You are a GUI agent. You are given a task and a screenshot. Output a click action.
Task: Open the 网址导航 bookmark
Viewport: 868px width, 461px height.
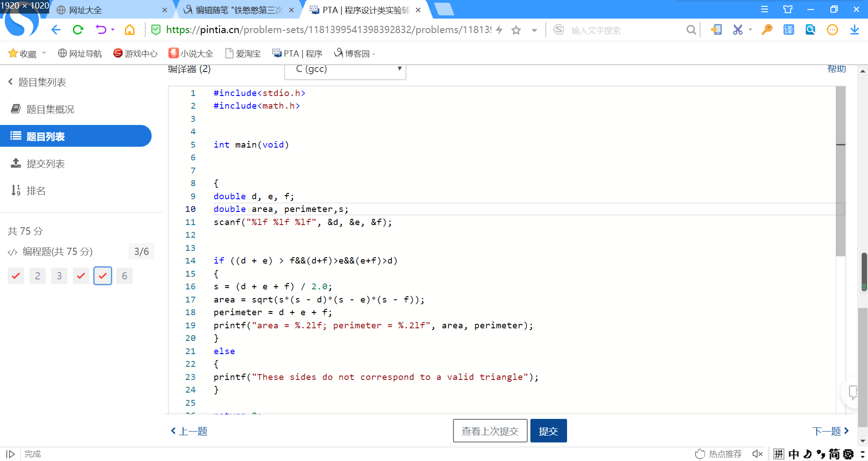(x=80, y=53)
